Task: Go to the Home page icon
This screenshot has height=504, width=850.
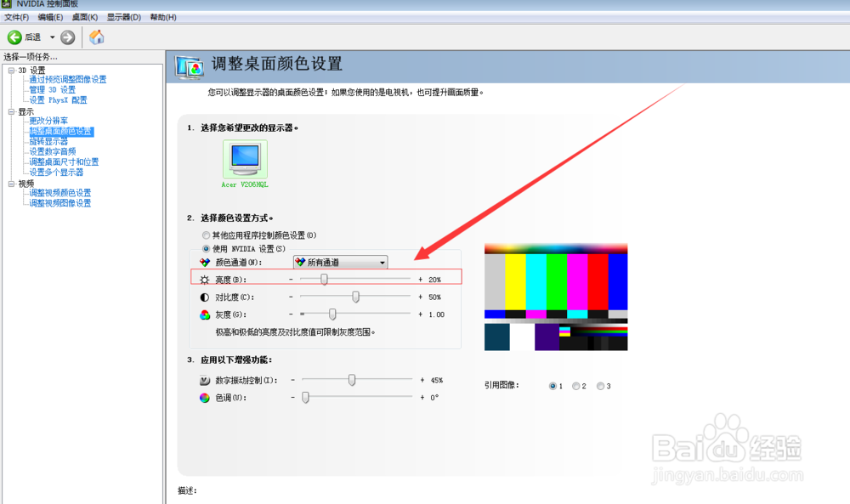Action: [97, 37]
